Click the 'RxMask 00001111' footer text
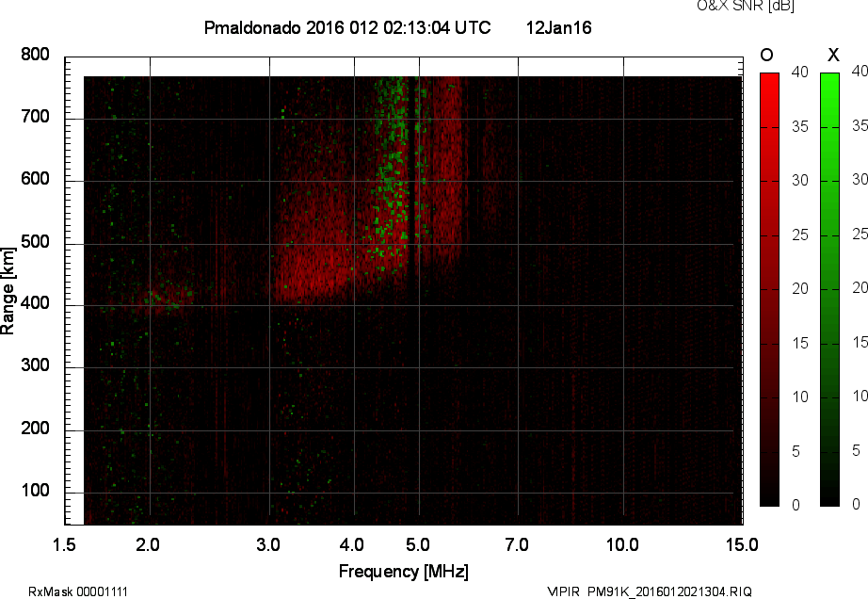868x599 pixels. 78,591
